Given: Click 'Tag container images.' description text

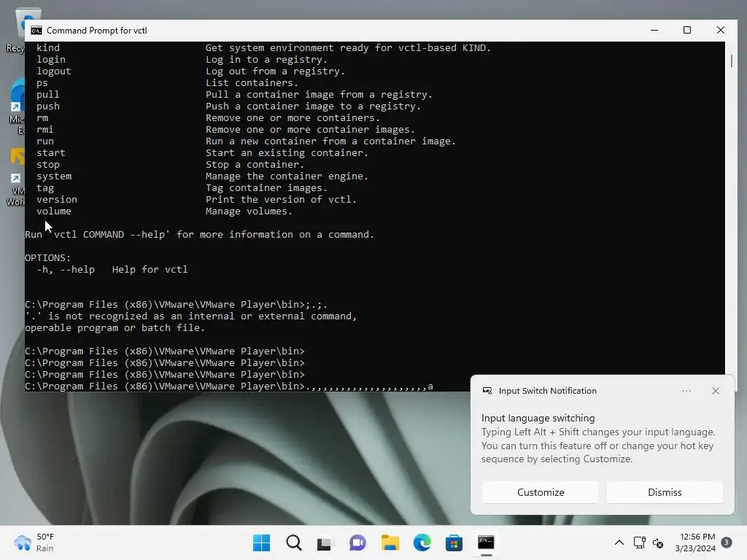Looking at the screenshot, I should pos(266,188).
